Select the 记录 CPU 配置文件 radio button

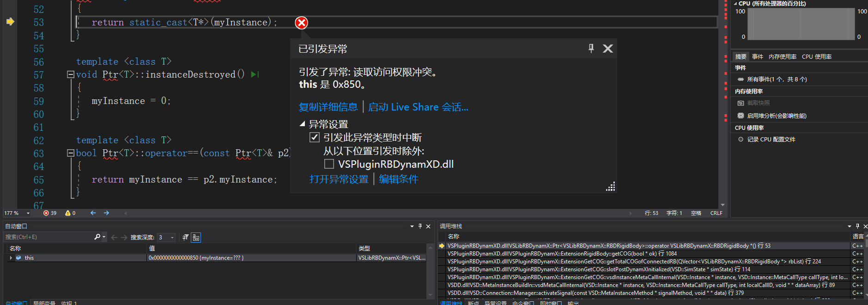pyautogui.click(x=741, y=139)
